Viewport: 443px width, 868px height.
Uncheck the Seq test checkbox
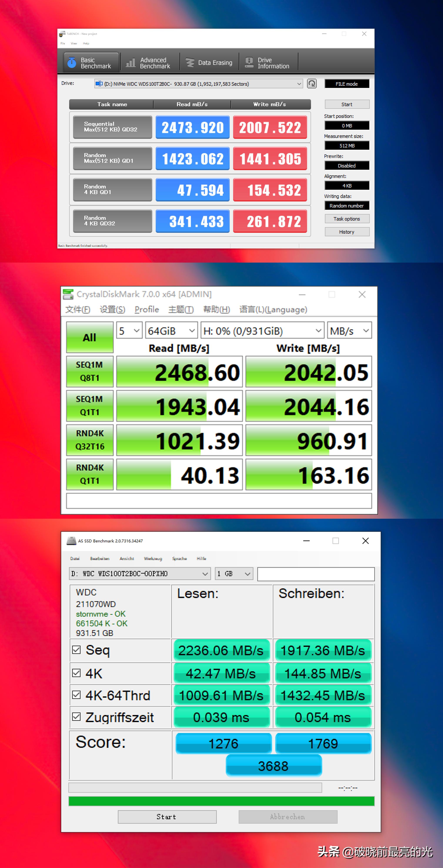coord(77,650)
